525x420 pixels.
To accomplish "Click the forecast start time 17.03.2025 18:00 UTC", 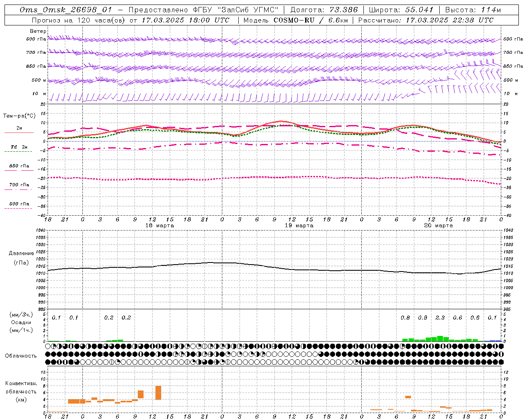I will (x=185, y=20).
